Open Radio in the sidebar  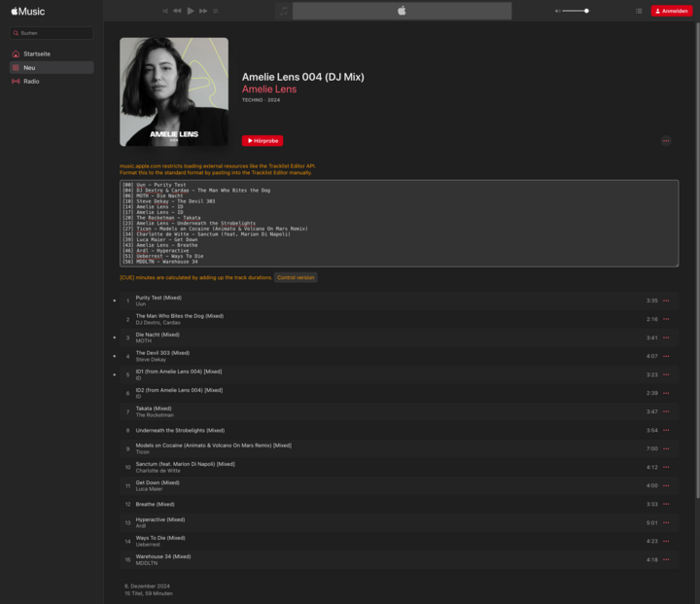pos(52,82)
